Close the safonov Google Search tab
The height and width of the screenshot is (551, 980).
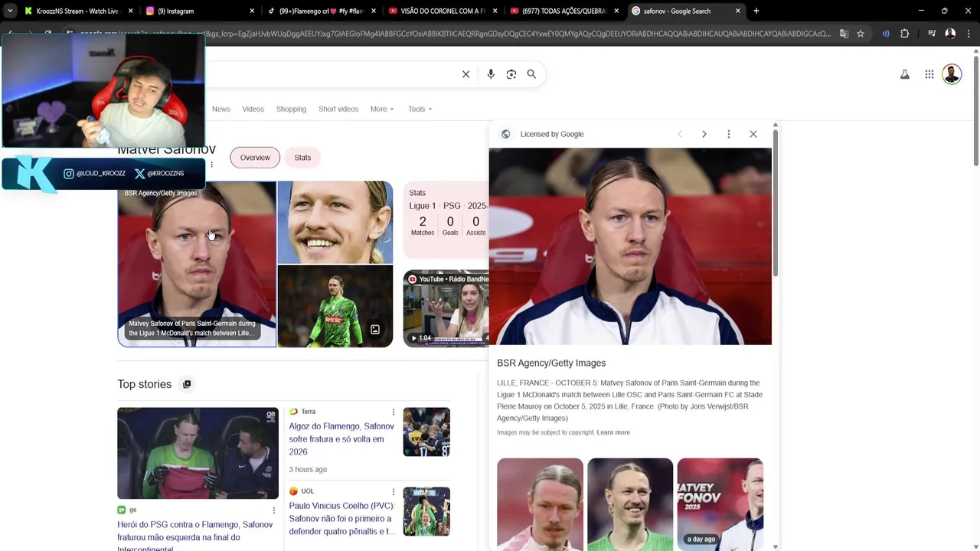pyautogui.click(x=738, y=11)
